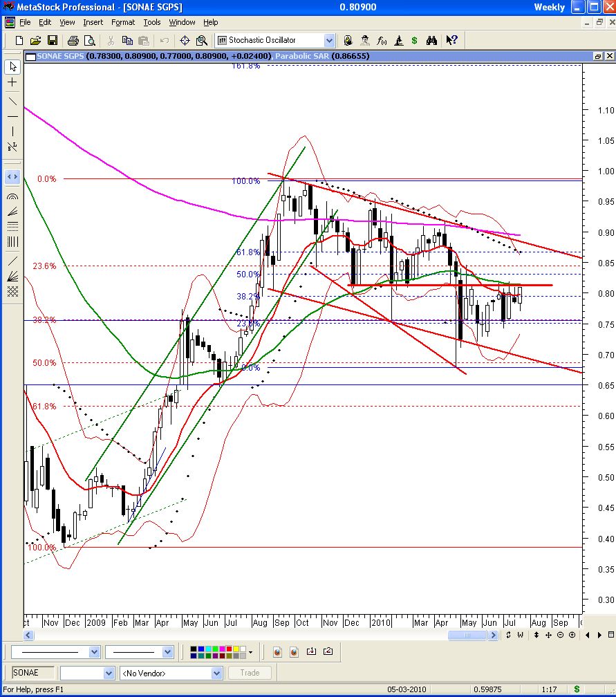Select the Gann grid tool

[x=12, y=291]
